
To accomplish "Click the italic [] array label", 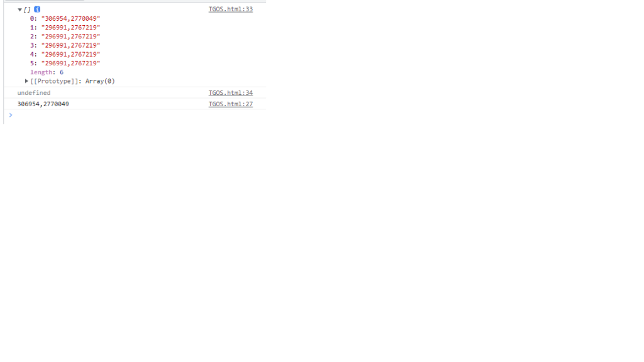I will [27, 9].
